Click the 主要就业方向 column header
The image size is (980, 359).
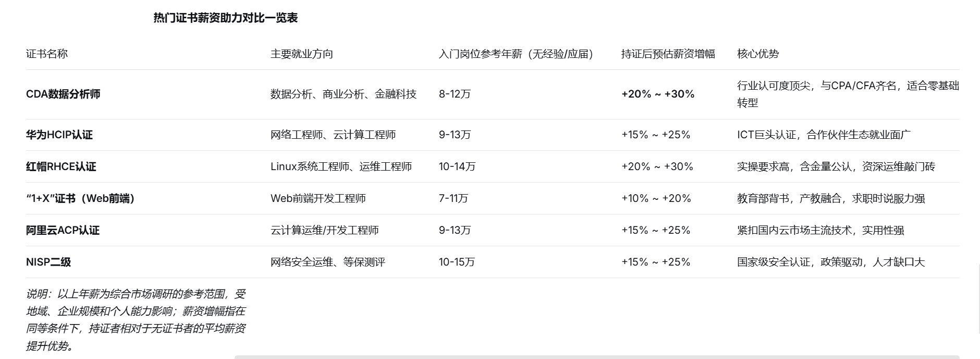click(301, 54)
